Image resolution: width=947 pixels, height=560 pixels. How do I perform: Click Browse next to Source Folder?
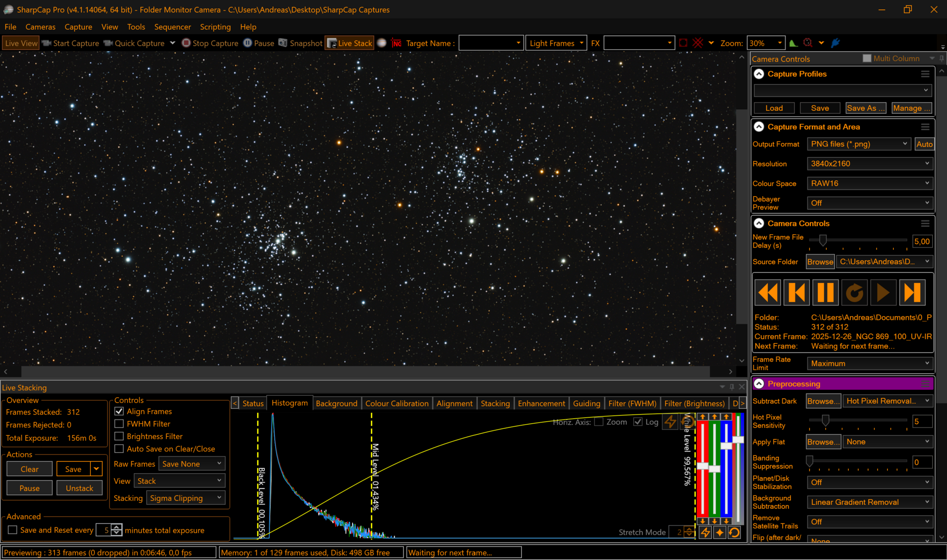click(x=820, y=262)
